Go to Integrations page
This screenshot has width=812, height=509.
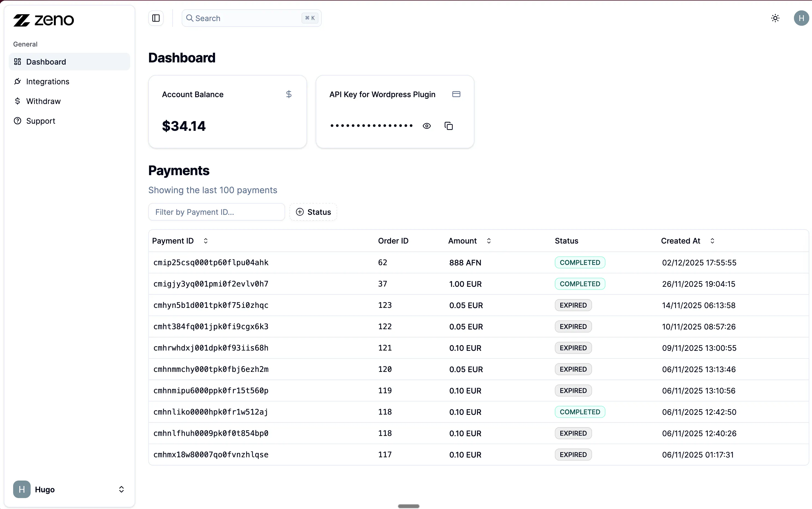click(69, 82)
